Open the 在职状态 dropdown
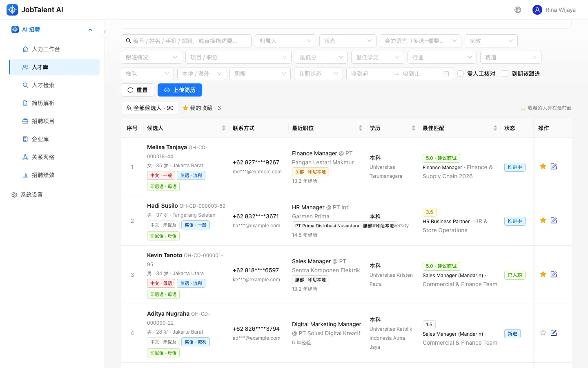The height and width of the screenshot is (368, 588). pyautogui.click(x=318, y=74)
